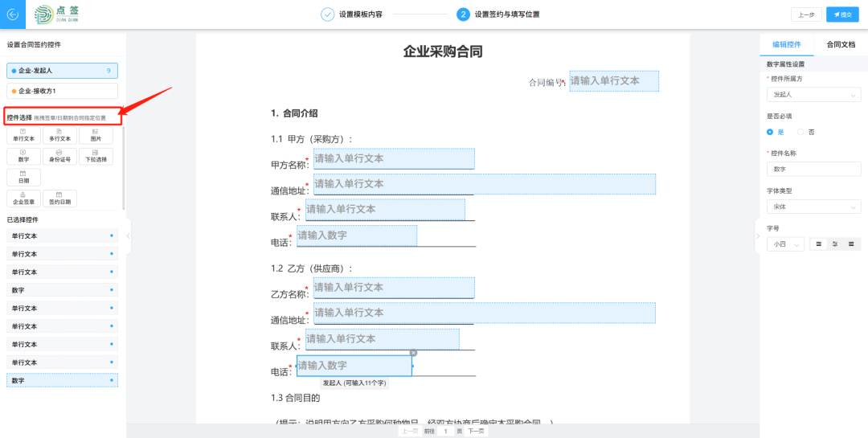868x438 pixels.
Task: Select the 企业签章 company seal tool
Action: click(x=23, y=198)
